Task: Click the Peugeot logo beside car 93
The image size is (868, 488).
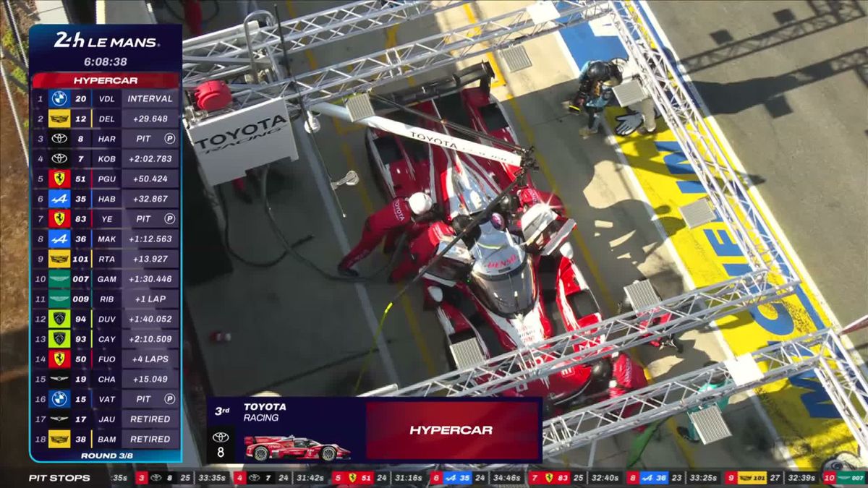Action: (x=59, y=338)
